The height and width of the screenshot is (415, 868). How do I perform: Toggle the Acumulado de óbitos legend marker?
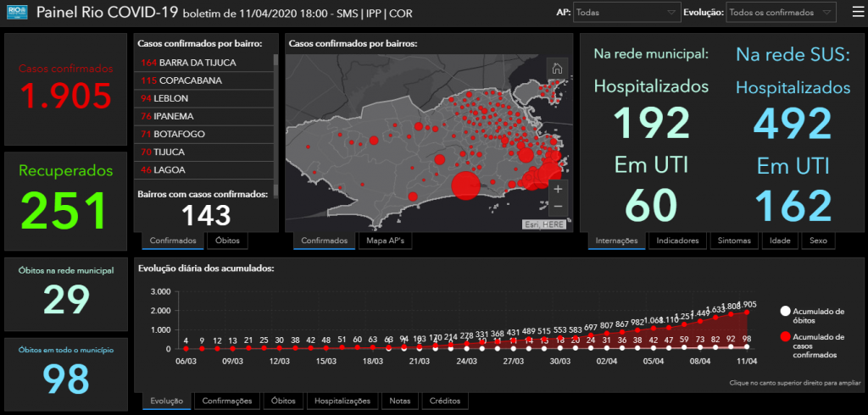tap(786, 312)
